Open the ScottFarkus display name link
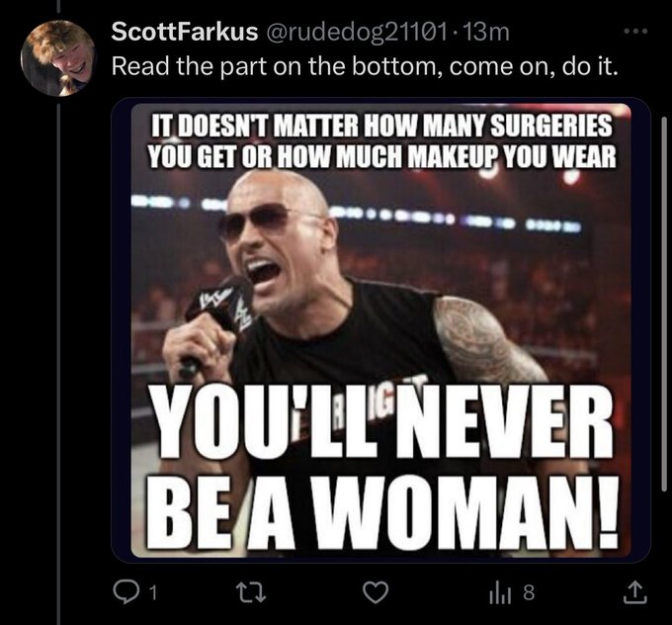The height and width of the screenshot is (625, 672). coord(184,32)
